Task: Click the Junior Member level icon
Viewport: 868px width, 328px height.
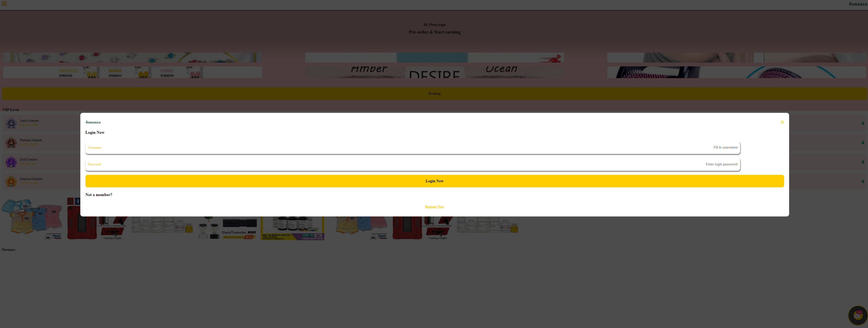Action: [x=10, y=123]
